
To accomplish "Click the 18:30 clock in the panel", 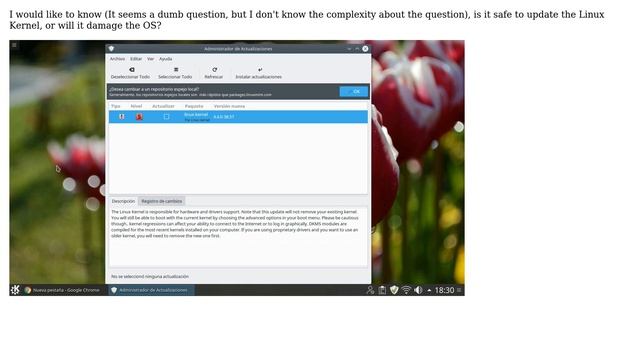I will pos(444,290).
